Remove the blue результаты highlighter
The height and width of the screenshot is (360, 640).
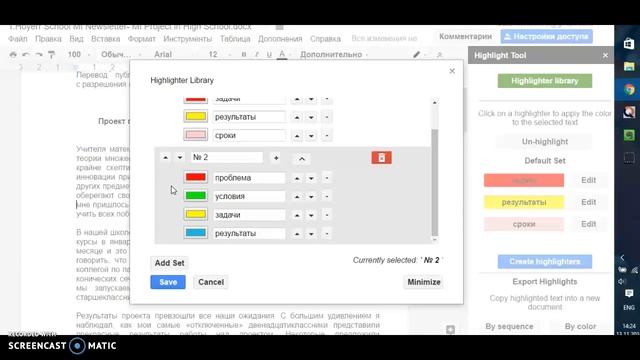tap(327, 233)
